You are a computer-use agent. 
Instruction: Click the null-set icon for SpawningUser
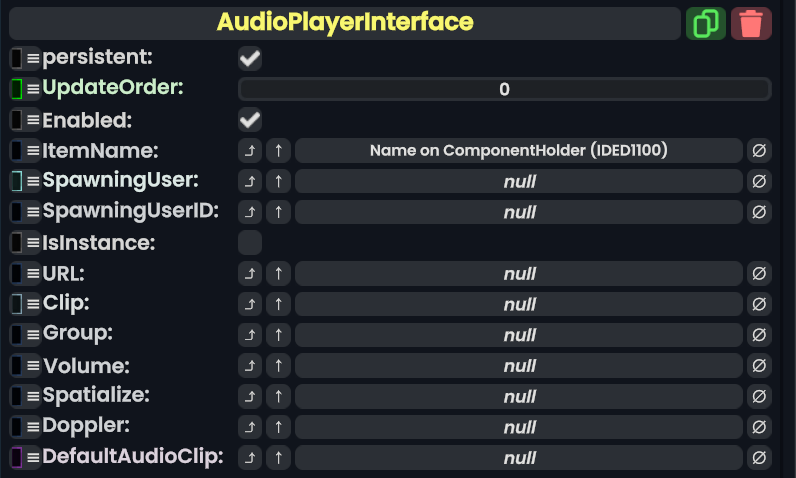tap(759, 182)
